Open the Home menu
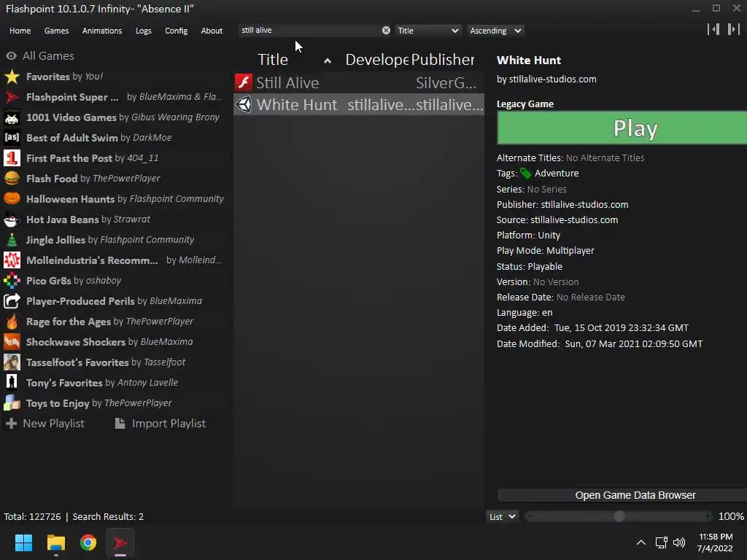This screenshot has width=747, height=560. point(20,31)
